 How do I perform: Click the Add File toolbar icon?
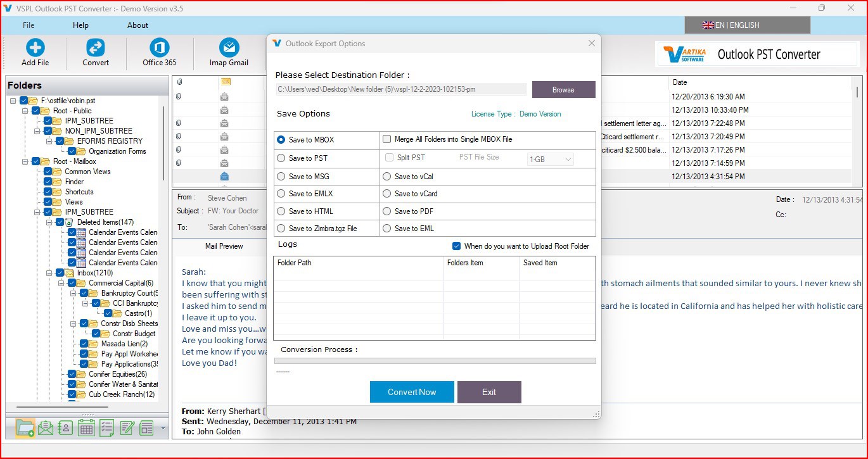tap(35, 47)
